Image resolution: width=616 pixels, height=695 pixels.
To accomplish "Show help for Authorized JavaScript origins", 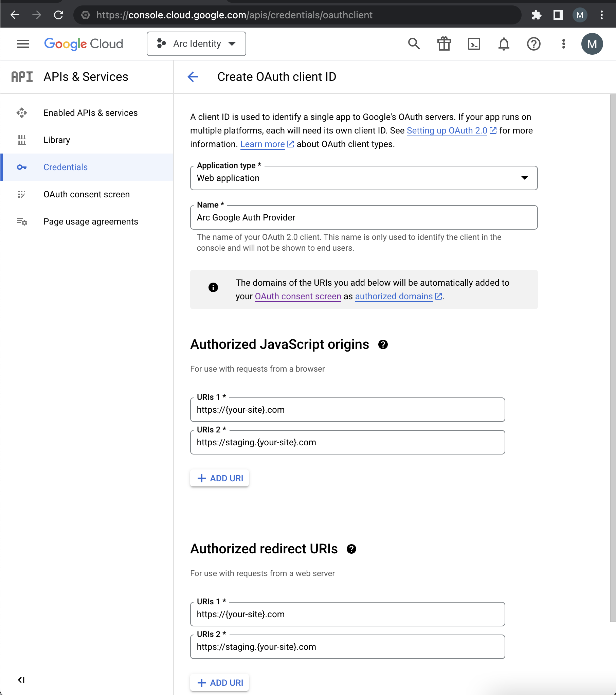I will (383, 344).
